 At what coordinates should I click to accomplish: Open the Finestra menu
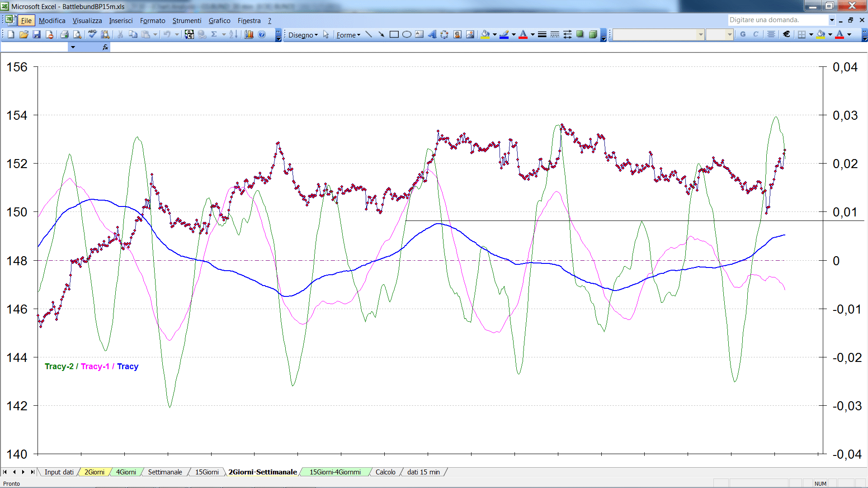(x=249, y=21)
